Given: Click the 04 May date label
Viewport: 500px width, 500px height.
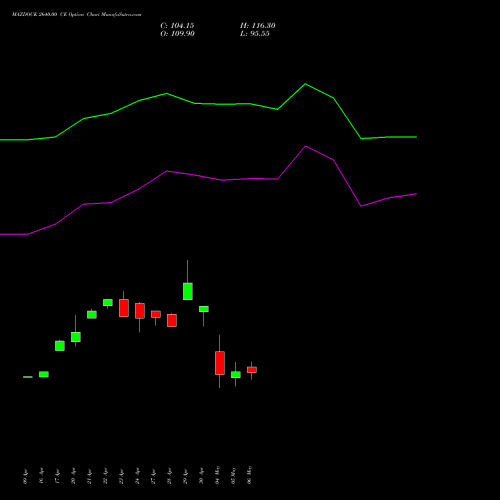Looking at the screenshot, I should click(218, 475).
